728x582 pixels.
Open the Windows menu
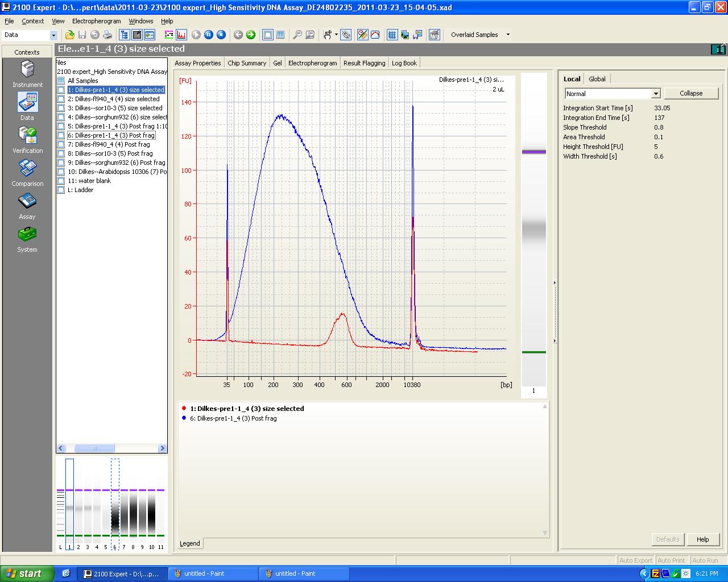pyautogui.click(x=141, y=21)
